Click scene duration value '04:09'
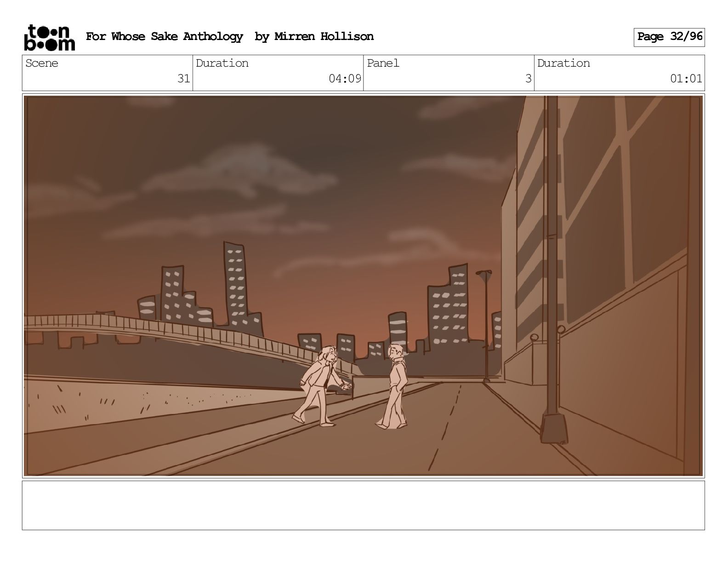This screenshot has width=728, height=563. [x=345, y=79]
